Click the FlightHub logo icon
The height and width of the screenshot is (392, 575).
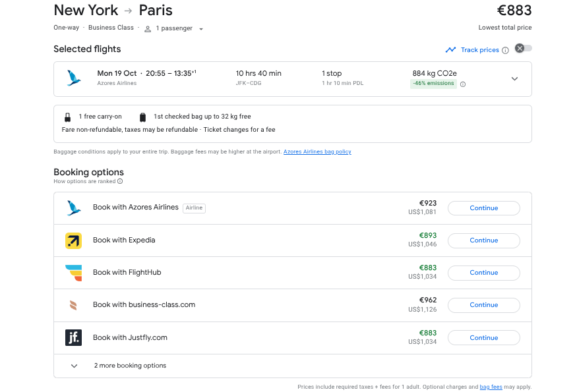[x=73, y=273]
